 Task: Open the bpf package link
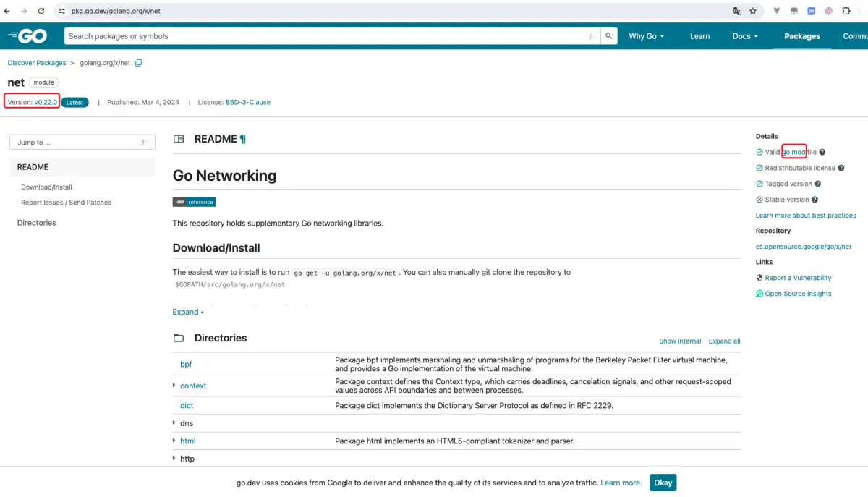[186, 364]
